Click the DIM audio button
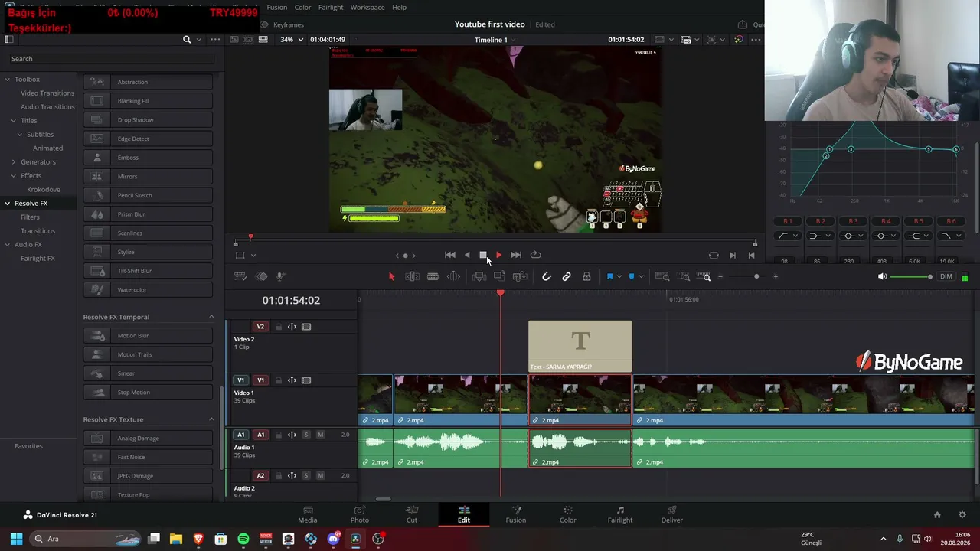980x551 pixels. (x=946, y=276)
